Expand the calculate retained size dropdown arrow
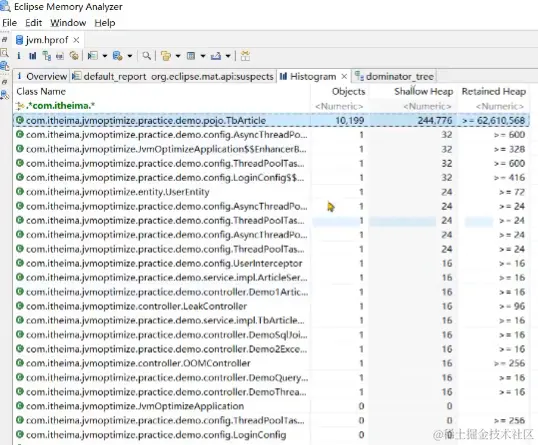 point(203,56)
